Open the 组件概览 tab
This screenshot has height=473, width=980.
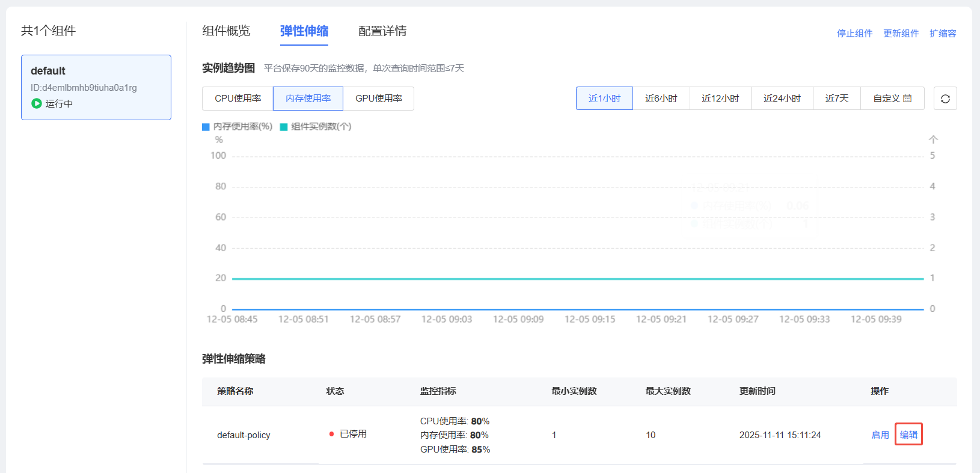point(226,31)
